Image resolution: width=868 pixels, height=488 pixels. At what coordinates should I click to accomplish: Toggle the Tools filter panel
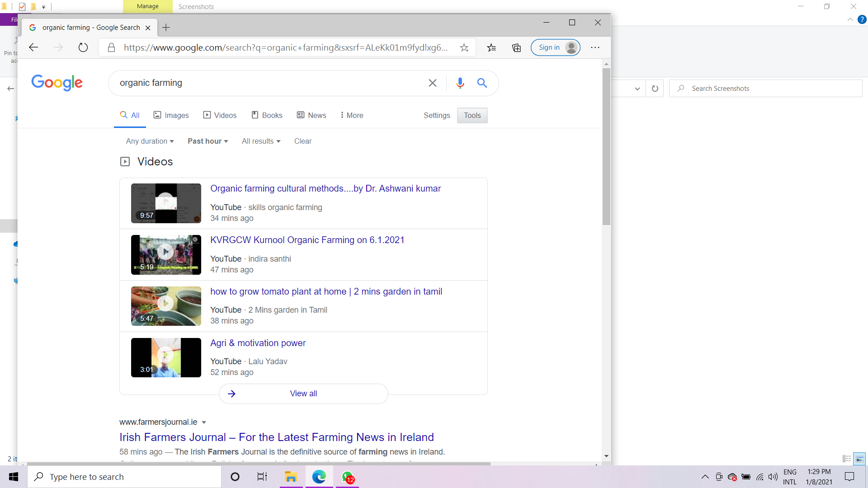pos(472,115)
